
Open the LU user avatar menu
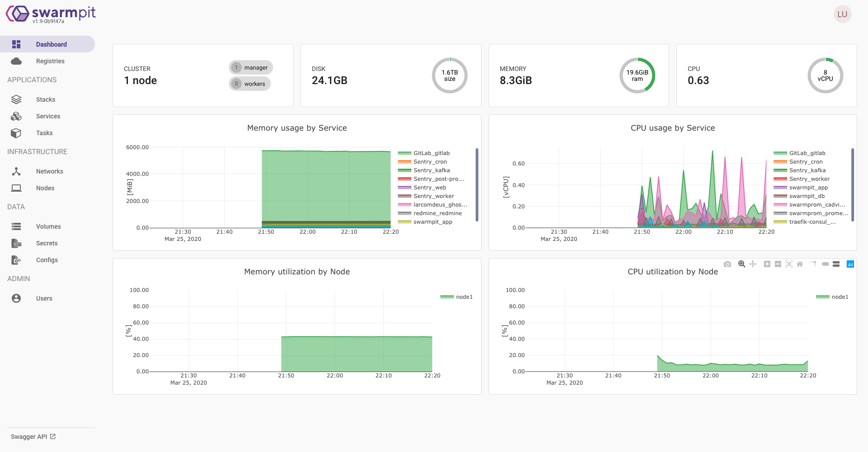click(x=843, y=14)
